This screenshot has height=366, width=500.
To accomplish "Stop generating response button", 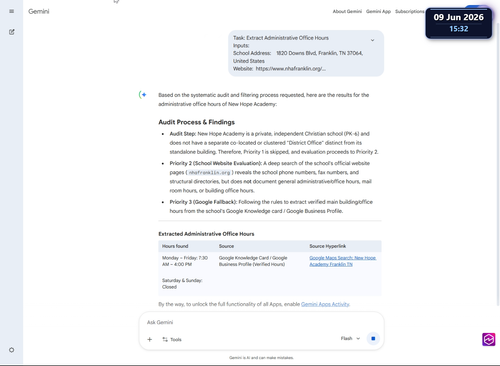I will (x=373, y=338).
